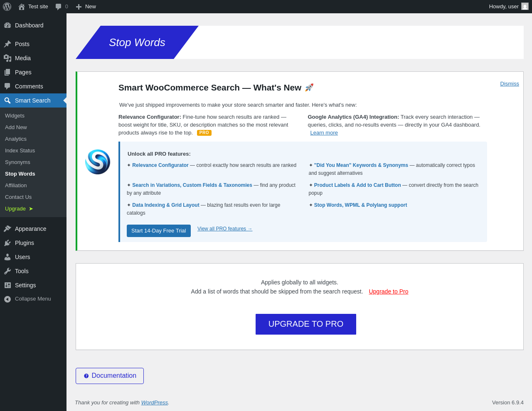
Task: Click the Appearance paintbrush icon
Action: click(x=7, y=229)
